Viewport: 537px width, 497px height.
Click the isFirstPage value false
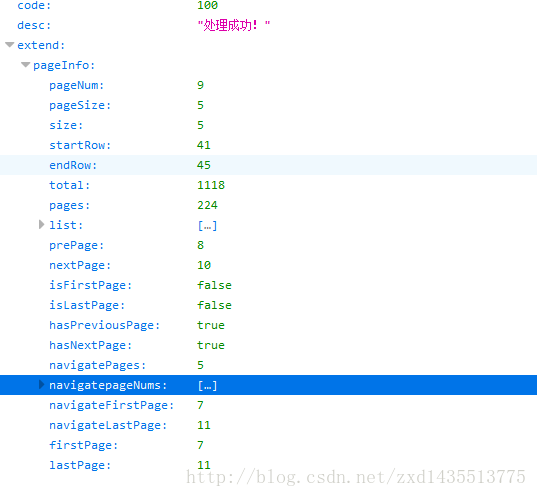tap(214, 285)
